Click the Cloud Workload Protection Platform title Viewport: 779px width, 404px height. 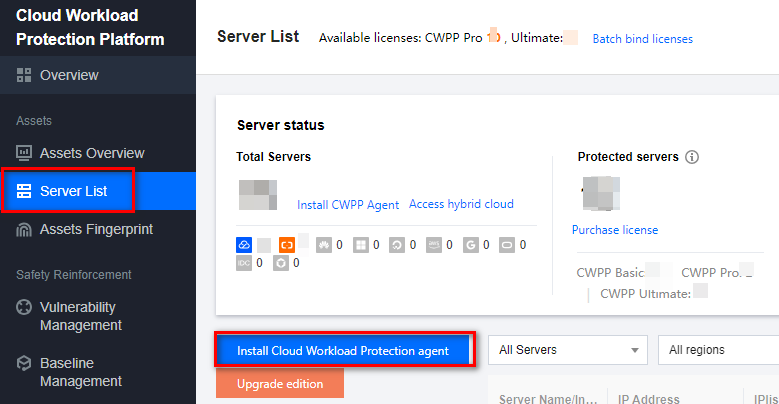coord(90,27)
